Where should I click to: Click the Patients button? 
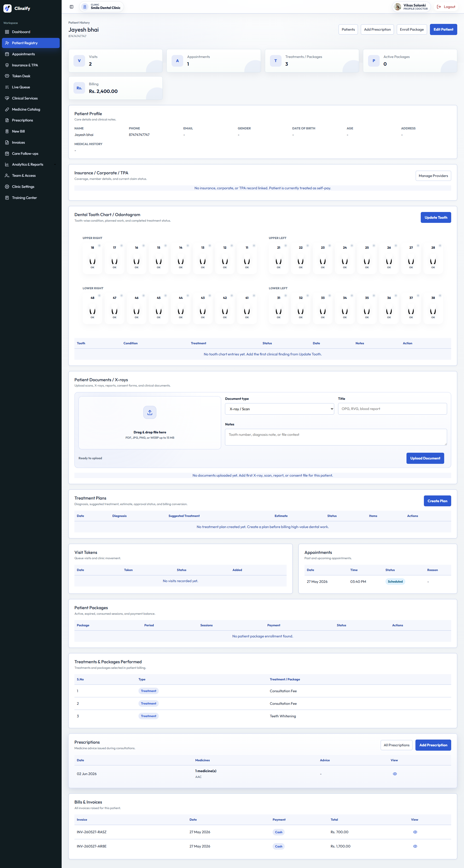pyautogui.click(x=348, y=29)
